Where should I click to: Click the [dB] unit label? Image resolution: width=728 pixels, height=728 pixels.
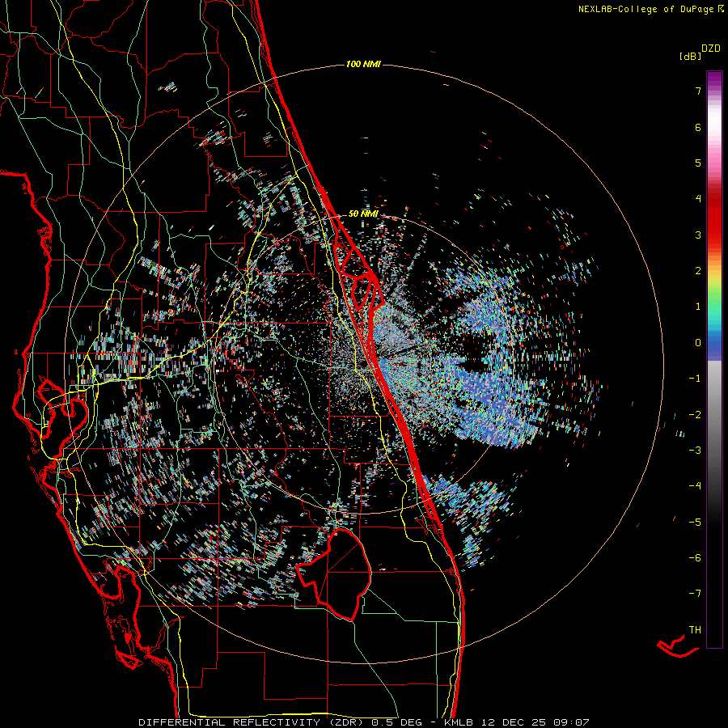click(690, 57)
